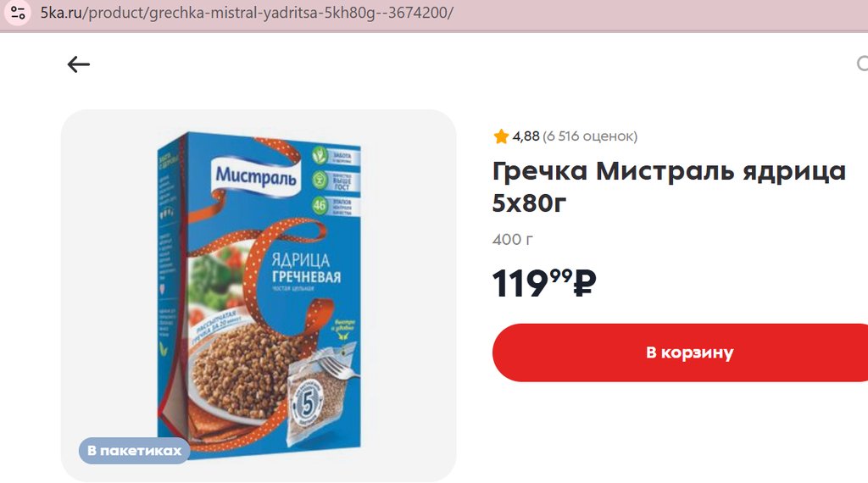Viewport: 868px width, 483px height.
Task: Click the product title 'Гречка Мистраль ядрица 5х80г'
Action: (669, 187)
